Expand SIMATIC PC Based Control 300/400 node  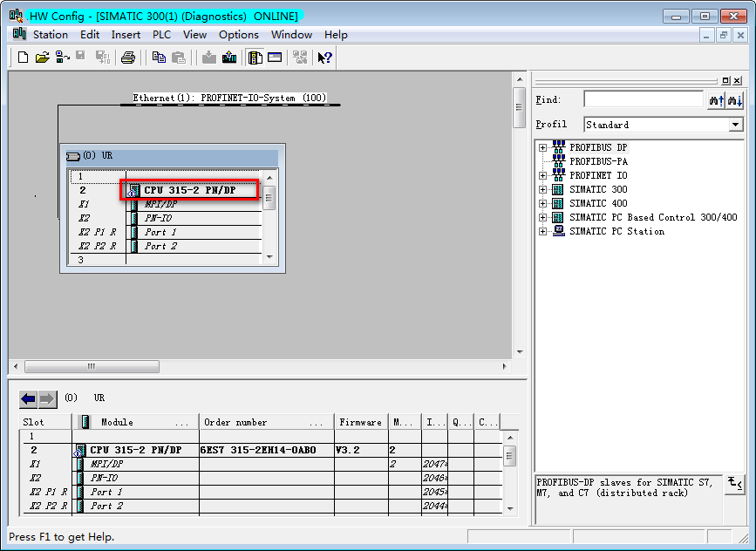pos(543,217)
